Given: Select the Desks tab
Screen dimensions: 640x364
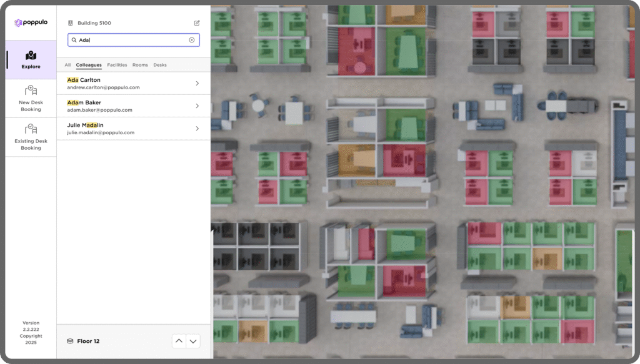Looking at the screenshot, I should point(160,65).
